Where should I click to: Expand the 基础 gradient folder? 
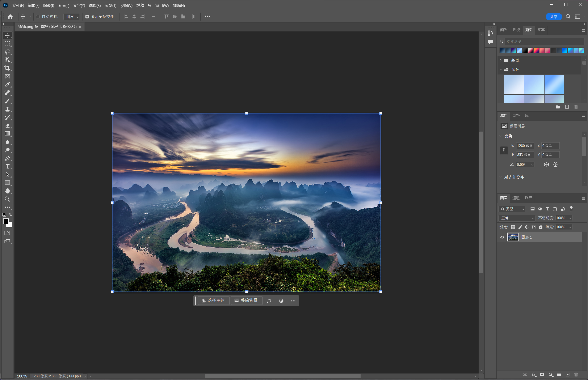[501, 60]
